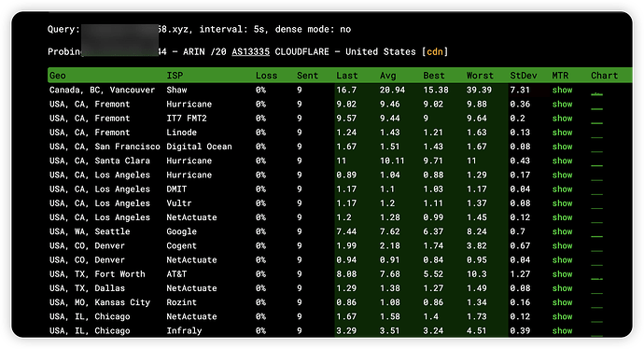Show MTR for Dallas NetActuate row
The height and width of the screenshot is (349, 644).
[x=562, y=288]
